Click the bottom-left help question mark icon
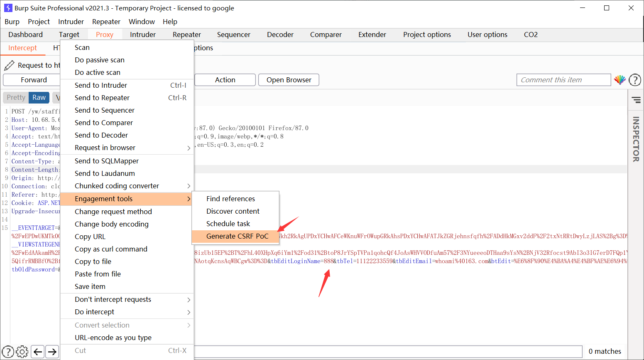Image resolution: width=644 pixels, height=360 pixels. (x=8, y=352)
